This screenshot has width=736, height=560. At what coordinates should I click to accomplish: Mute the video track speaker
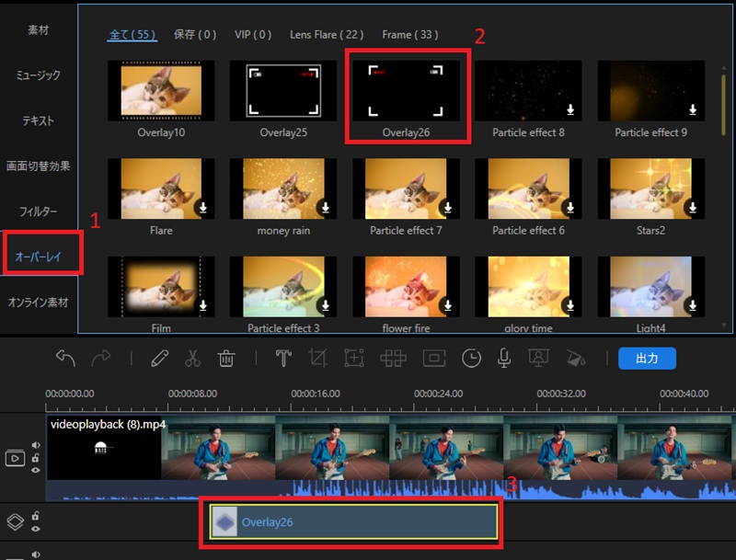tap(36, 445)
